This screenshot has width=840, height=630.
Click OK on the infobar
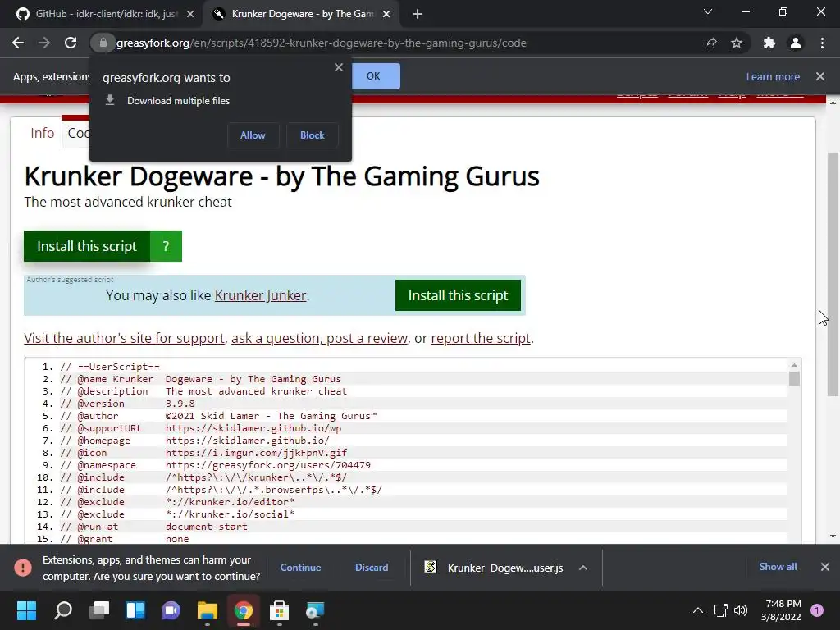(x=376, y=76)
